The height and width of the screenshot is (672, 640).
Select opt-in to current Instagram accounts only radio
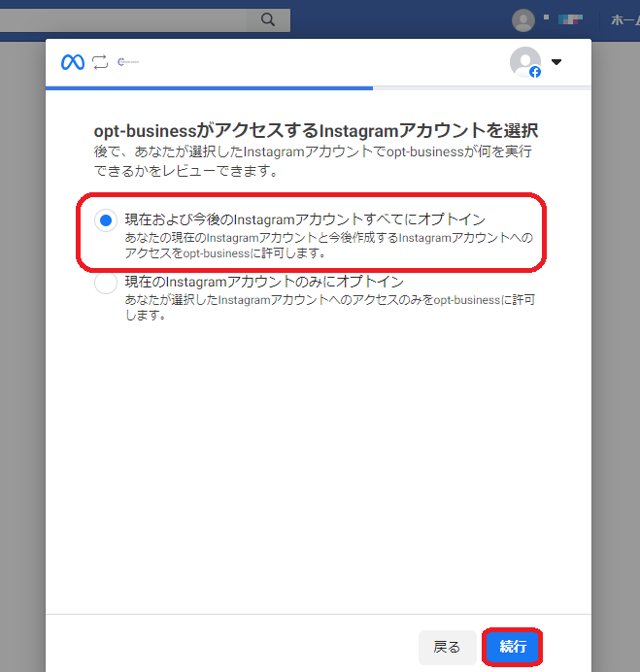(106, 284)
